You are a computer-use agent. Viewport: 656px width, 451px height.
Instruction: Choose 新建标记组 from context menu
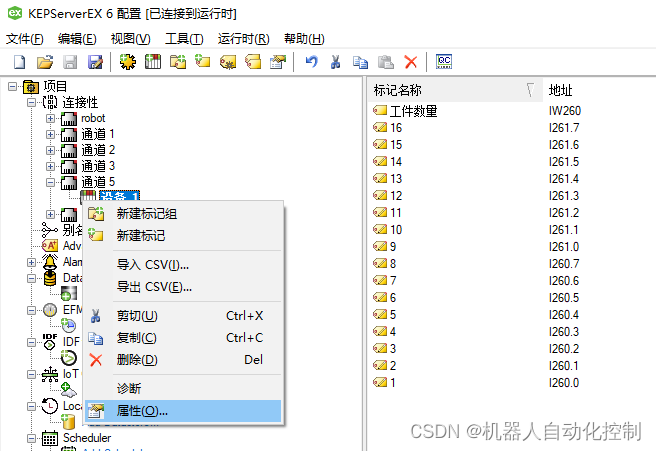[183, 214]
